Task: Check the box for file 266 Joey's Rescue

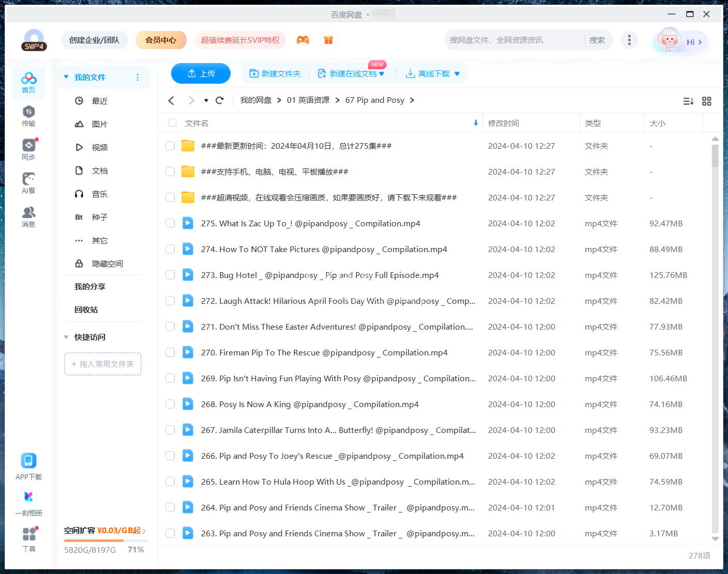Action: coord(170,456)
